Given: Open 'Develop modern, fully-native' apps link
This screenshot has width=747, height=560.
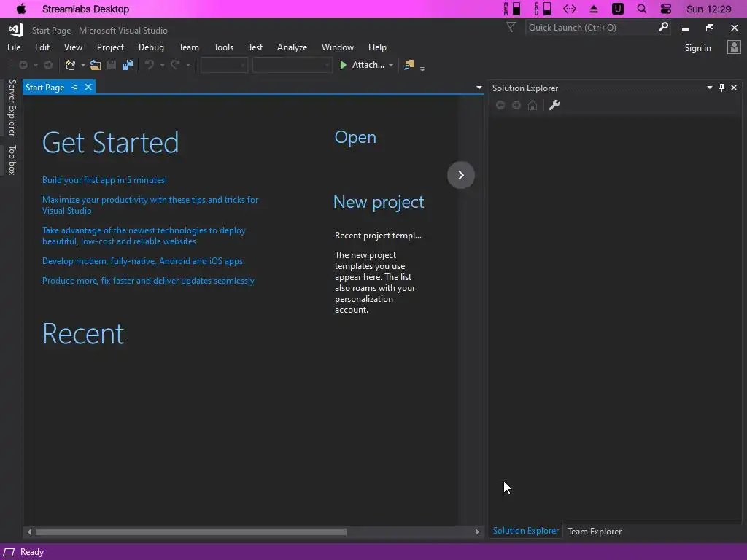Looking at the screenshot, I should click(142, 261).
